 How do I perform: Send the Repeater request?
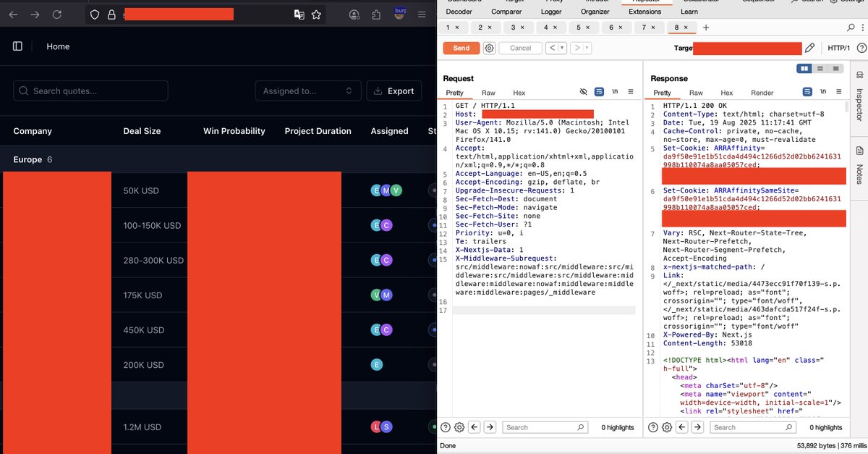pyautogui.click(x=461, y=48)
